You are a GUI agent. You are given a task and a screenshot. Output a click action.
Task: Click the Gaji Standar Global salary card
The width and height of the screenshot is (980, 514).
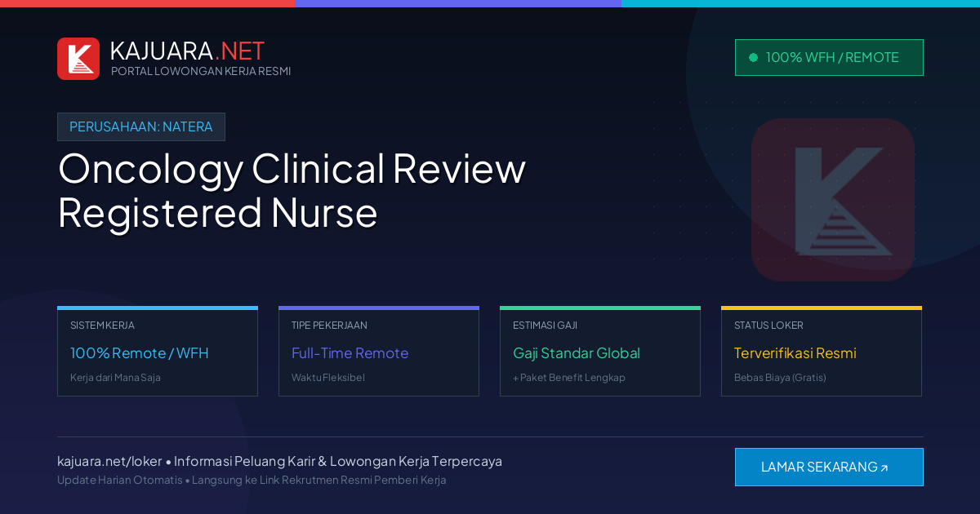[600, 352]
